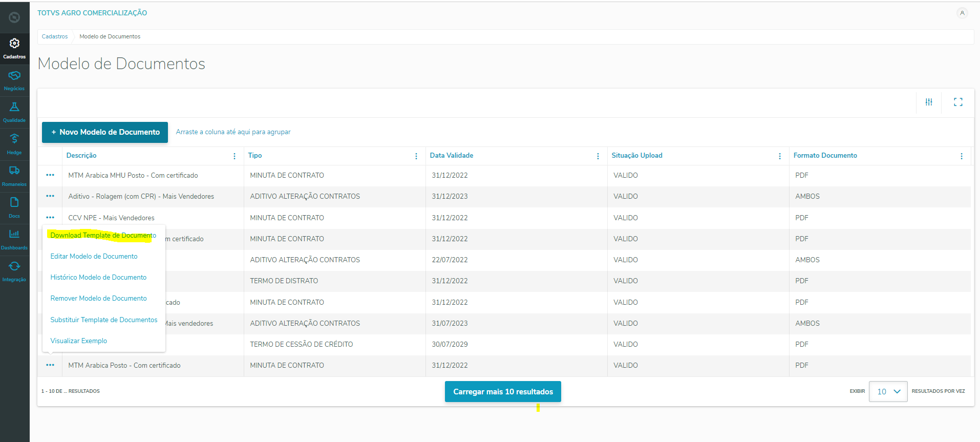Click the TOTVS logo icon at sidebar top

14,17
